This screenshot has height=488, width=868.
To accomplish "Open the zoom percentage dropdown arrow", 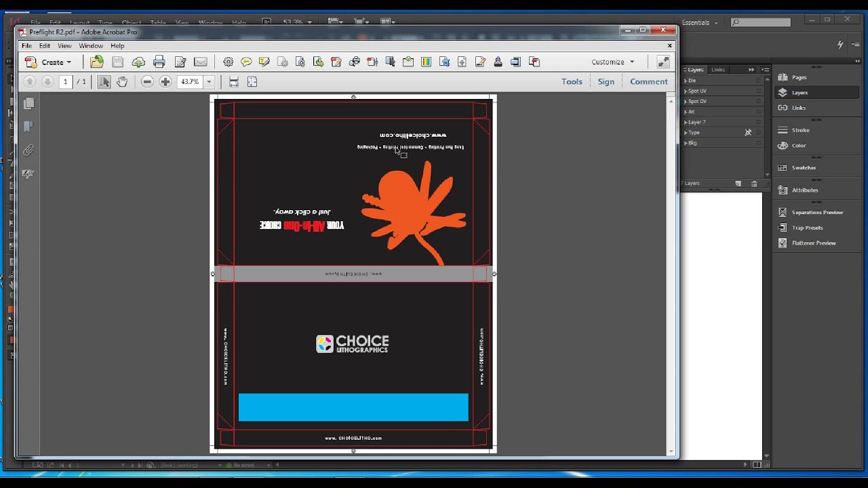I will coord(209,81).
